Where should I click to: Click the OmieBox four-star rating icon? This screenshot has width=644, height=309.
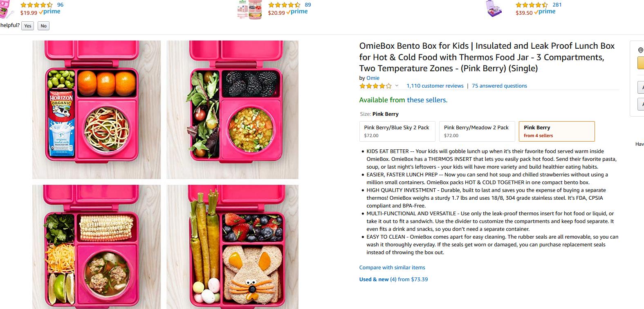tap(375, 86)
